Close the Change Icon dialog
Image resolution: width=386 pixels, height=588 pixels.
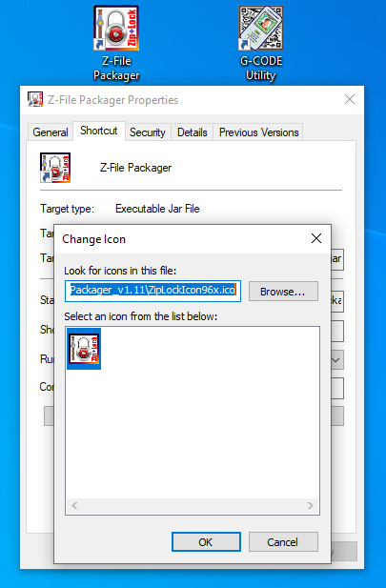pos(316,238)
